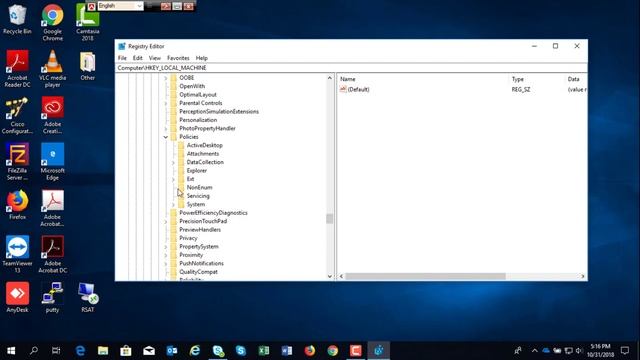Open the Edit menu
640x360 pixels.
[x=138, y=58]
